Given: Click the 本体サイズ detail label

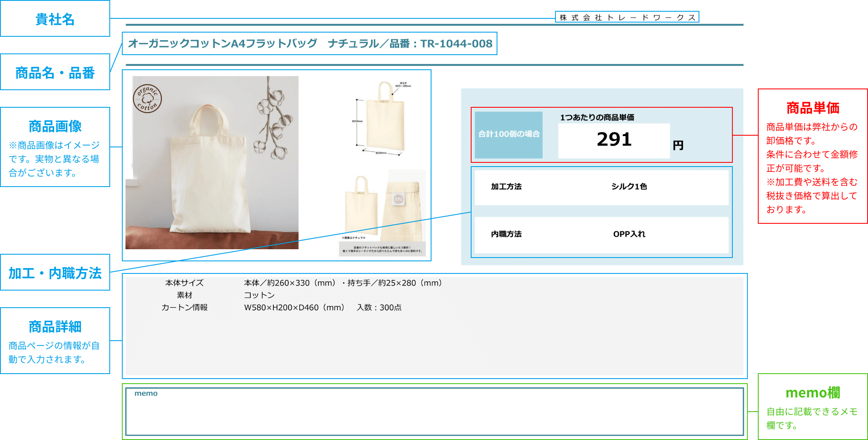Looking at the screenshot, I should pyautogui.click(x=184, y=283).
